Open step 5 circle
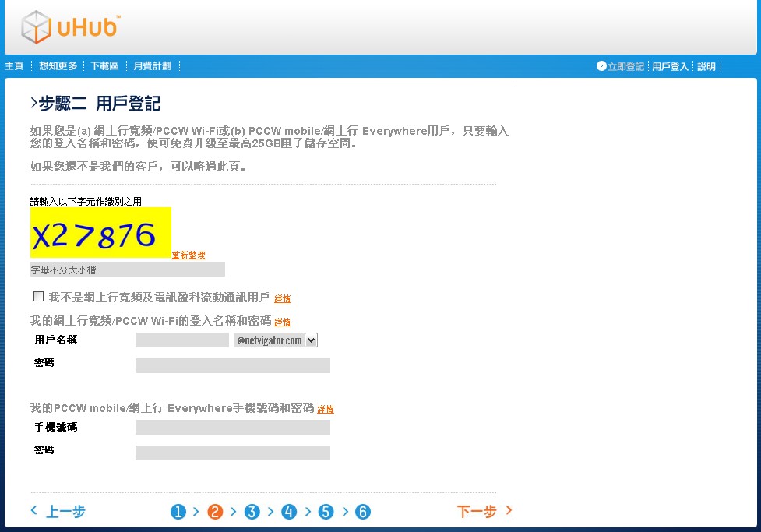This screenshot has height=532, width=761. (326, 512)
